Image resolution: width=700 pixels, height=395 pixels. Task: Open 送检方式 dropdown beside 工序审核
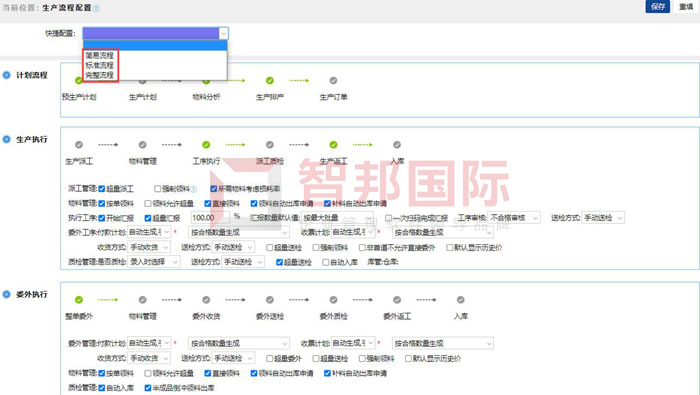click(x=603, y=218)
